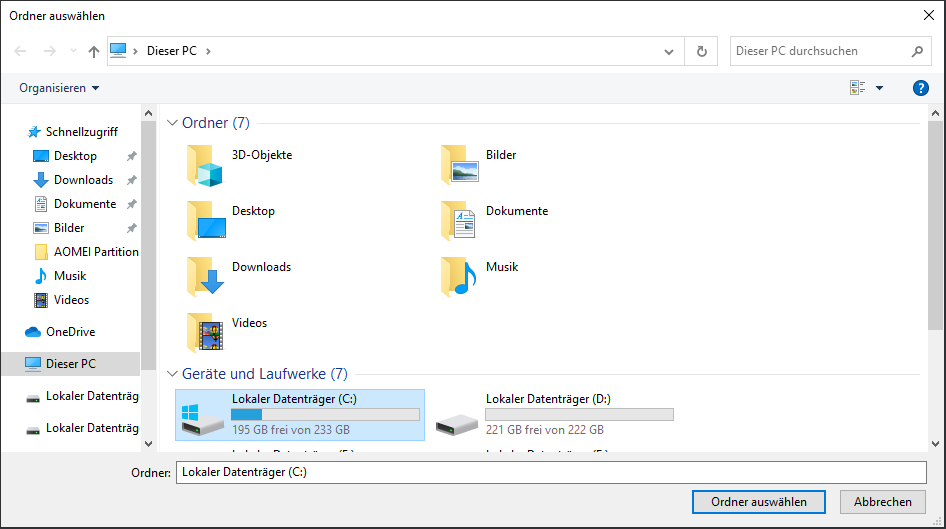This screenshot has height=529, width=946.
Task: Open help via the blue question mark
Action: click(x=920, y=88)
